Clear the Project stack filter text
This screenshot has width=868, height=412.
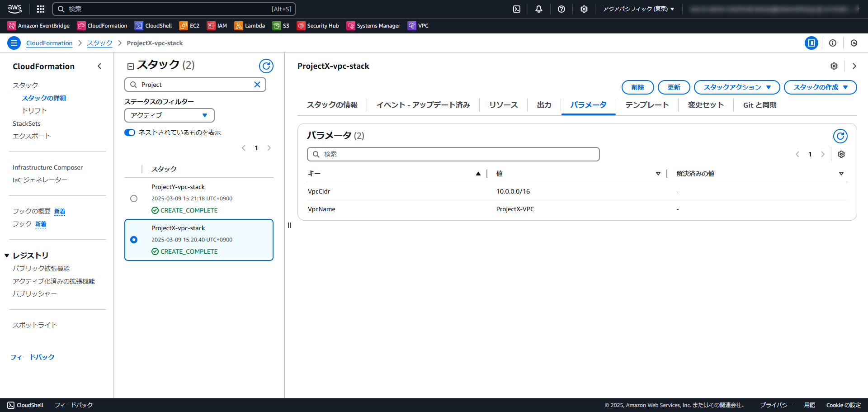pyautogui.click(x=257, y=85)
